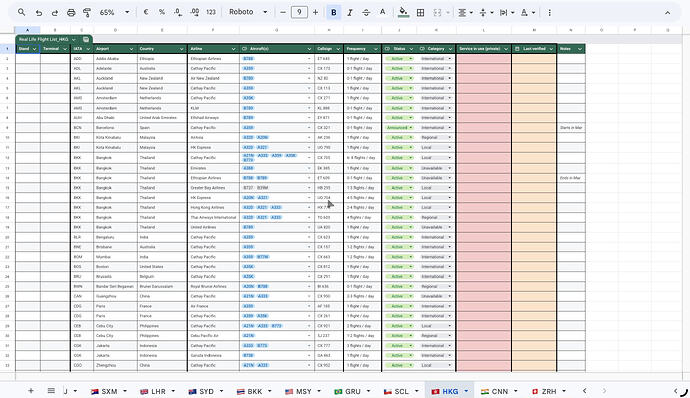Image resolution: width=690 pixels, height=398 pixels.
Task: Select the Ends in Mar note cell
Action: [571, 178]
